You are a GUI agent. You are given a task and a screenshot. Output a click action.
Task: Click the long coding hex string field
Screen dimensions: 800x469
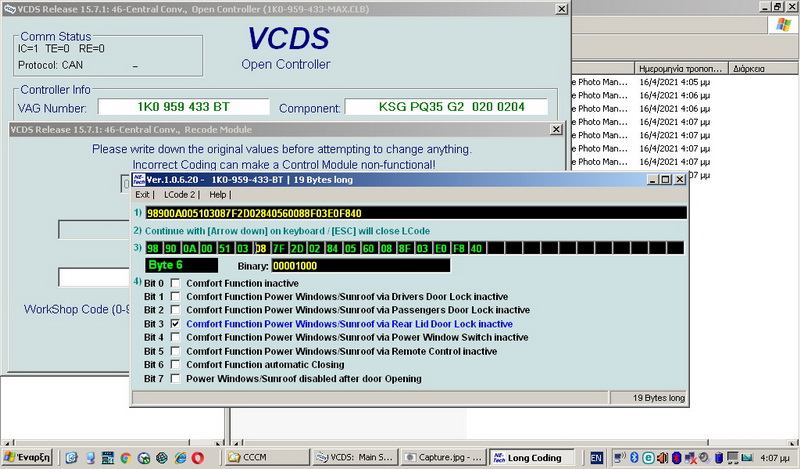pyautogui.click(x=416, y=213)
